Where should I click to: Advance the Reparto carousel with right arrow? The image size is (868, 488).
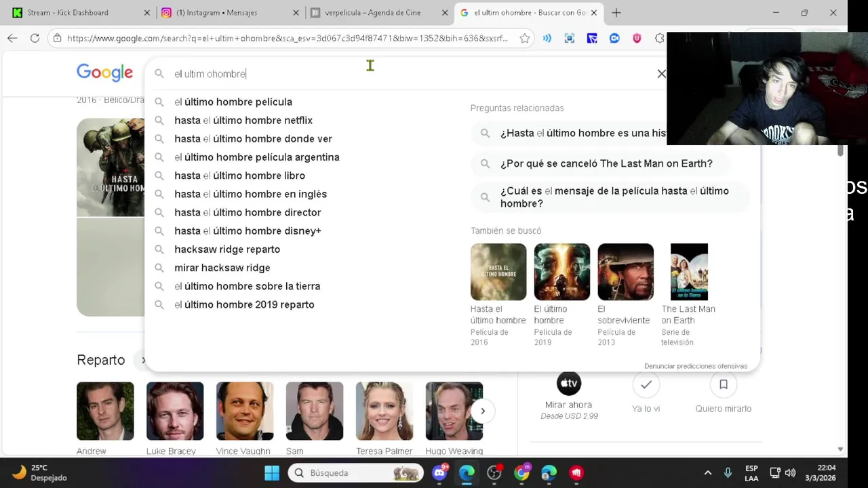[x=482, y=411]
